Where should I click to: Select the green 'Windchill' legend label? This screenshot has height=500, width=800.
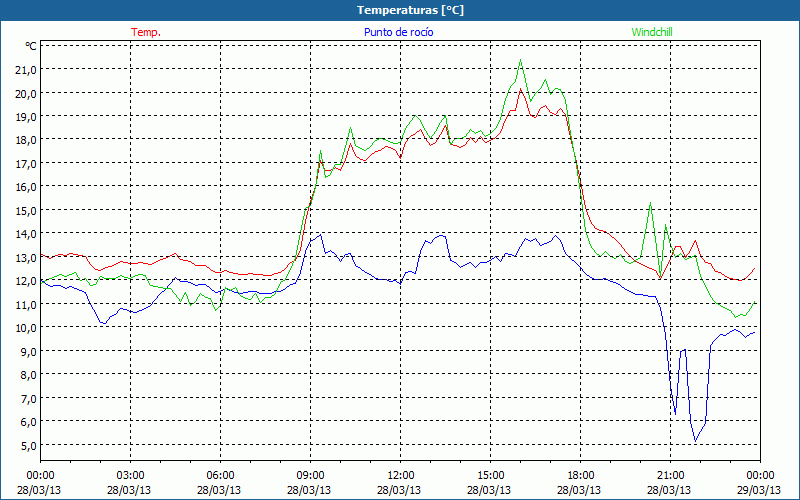[652, 32]
